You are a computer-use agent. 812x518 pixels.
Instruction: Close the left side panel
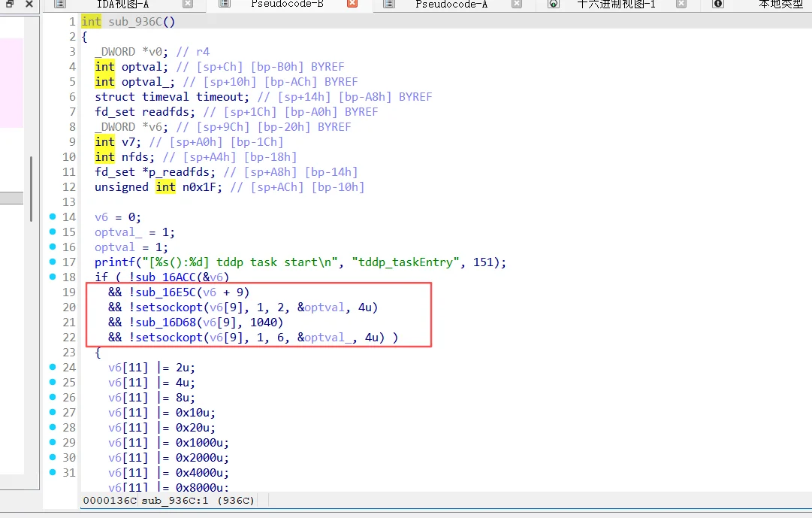[29, 4]
